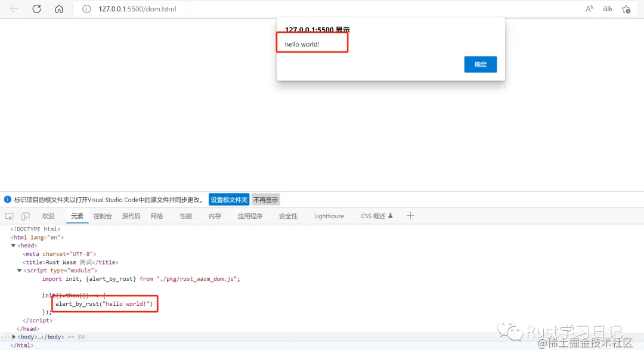Go back with the browser back arrow
Image resolution: width=644 pixels, height=360 pixels.
point(14,8)
